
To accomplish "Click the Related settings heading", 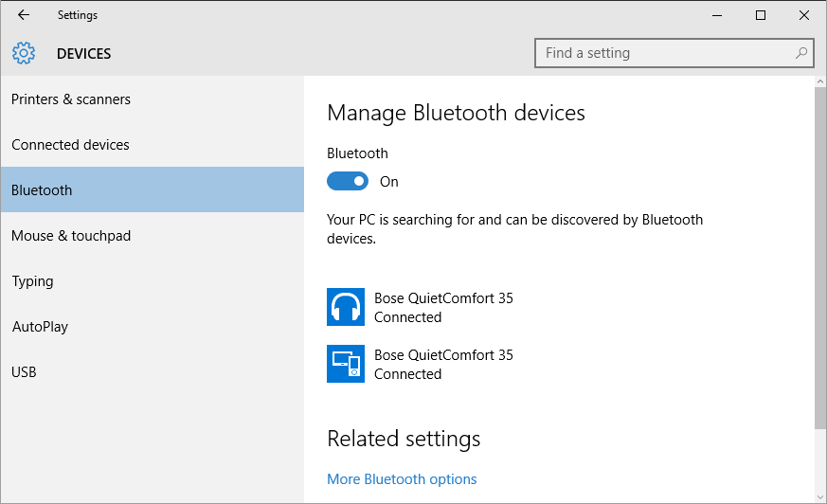I will click(x=404, y=439).
